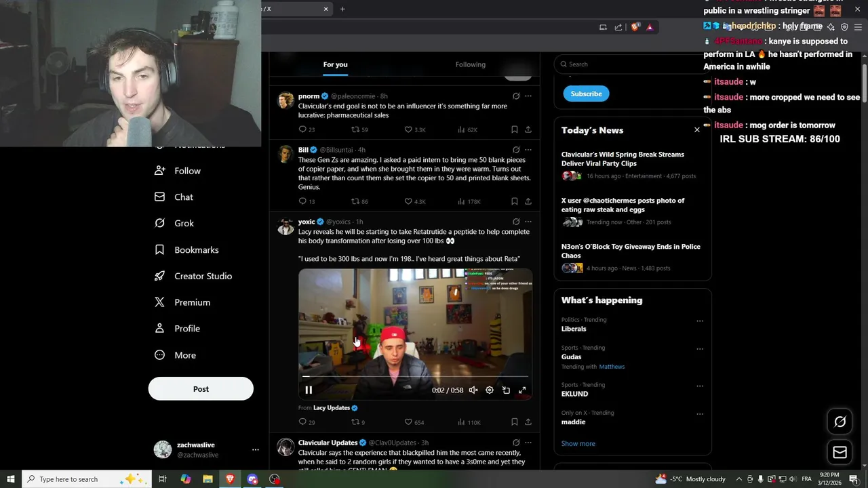Bookmark Bill's copier paper post
The height and width of the screenshot is (488, 868).
point(514,201)
